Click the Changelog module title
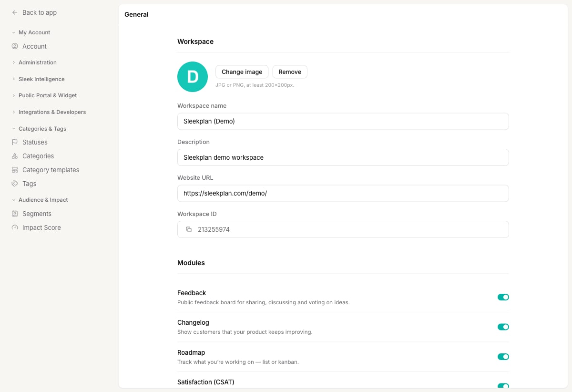The image size is (572, 392). click(193, 322)
